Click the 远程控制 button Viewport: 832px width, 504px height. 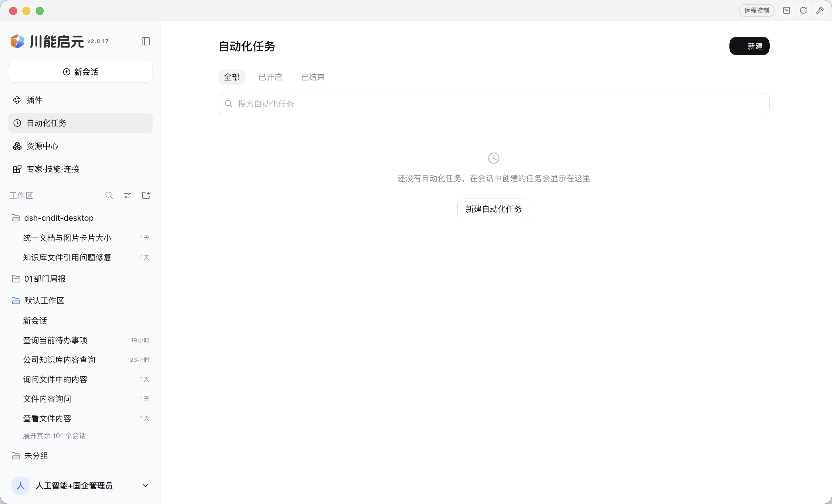[756, 10]
